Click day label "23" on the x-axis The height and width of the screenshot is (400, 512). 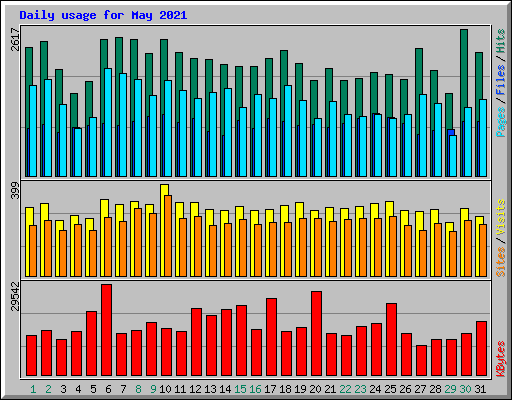360,389
